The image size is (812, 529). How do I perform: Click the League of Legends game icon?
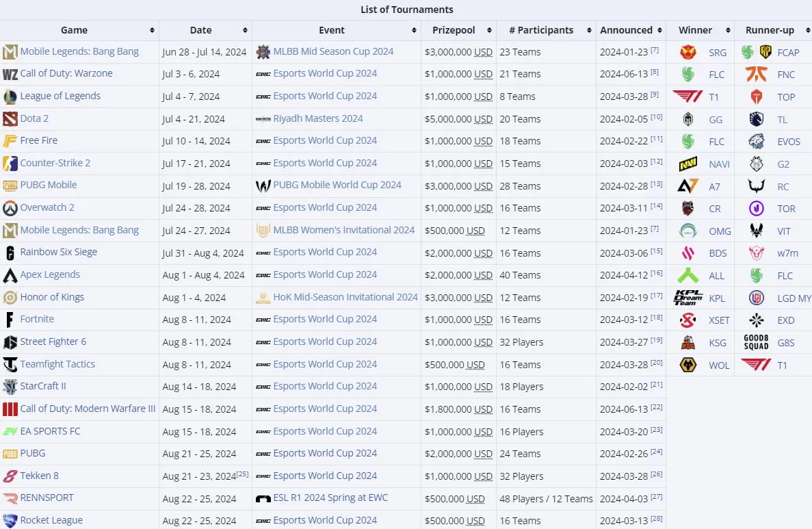[x=10, y=96]
